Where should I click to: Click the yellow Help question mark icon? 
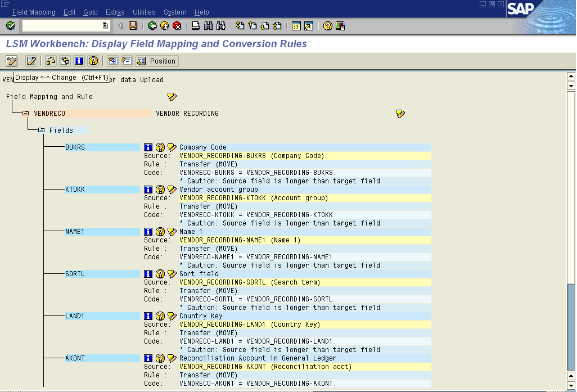(x=327, y=26)
